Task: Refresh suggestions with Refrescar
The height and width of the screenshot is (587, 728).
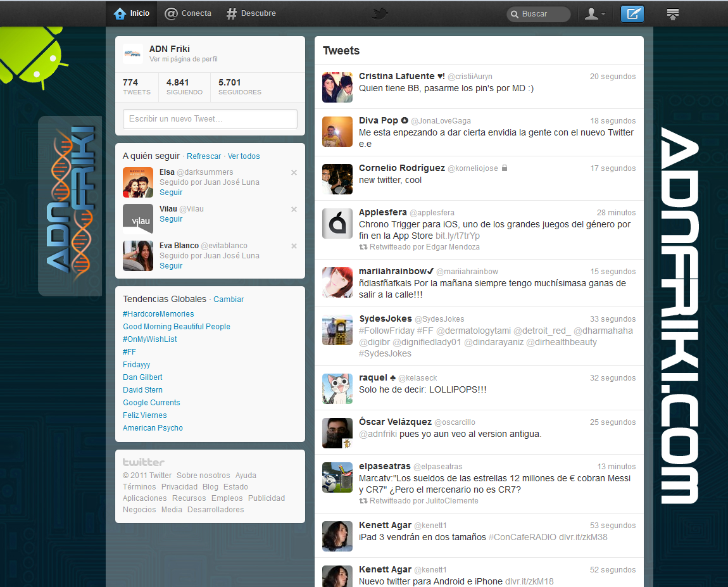Action: click(204, 156)
